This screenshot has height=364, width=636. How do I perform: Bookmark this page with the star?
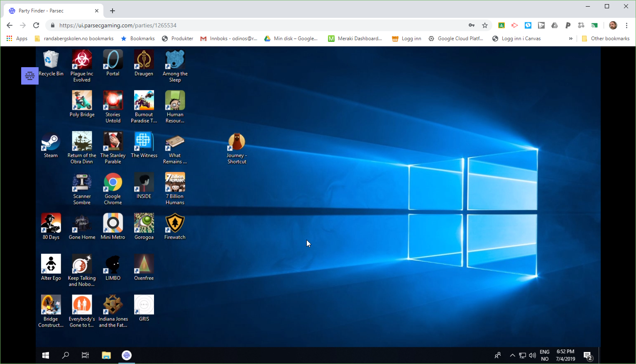484,25
